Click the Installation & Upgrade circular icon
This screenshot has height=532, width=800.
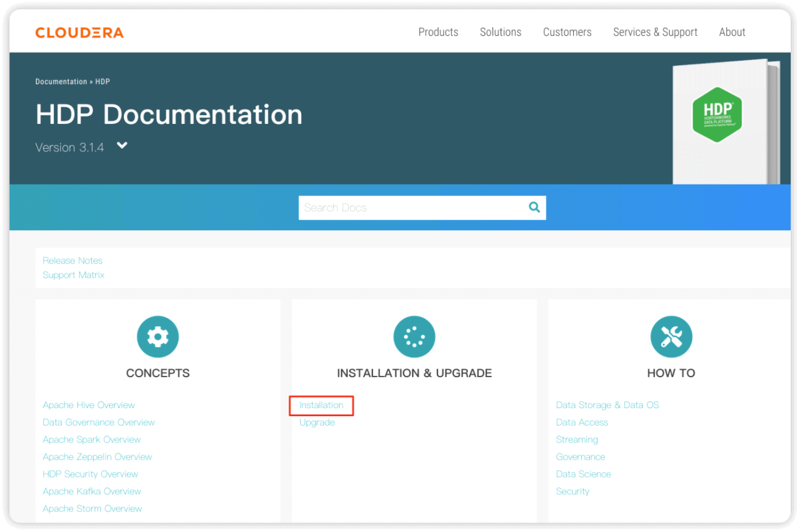coord(415,337)
